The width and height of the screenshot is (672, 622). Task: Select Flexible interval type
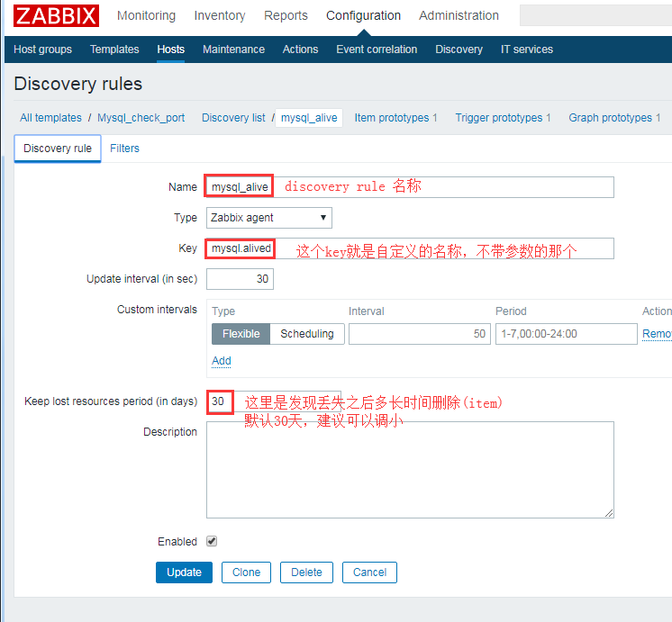point(241,334)
